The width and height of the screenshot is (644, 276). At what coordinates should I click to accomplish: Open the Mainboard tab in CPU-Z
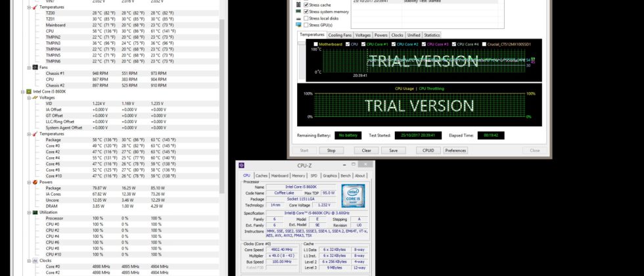(x=280, y=175)
